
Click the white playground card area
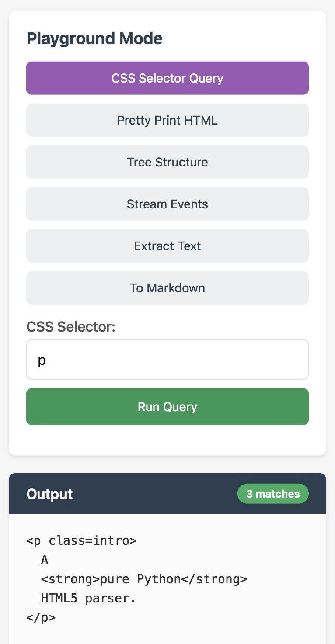[x=167, y=437]
